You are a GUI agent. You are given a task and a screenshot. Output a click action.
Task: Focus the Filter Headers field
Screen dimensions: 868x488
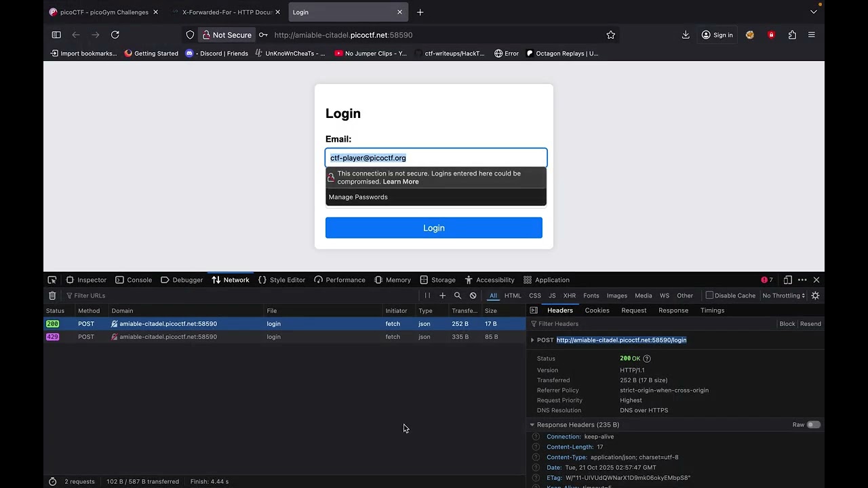tap(652, 324)
